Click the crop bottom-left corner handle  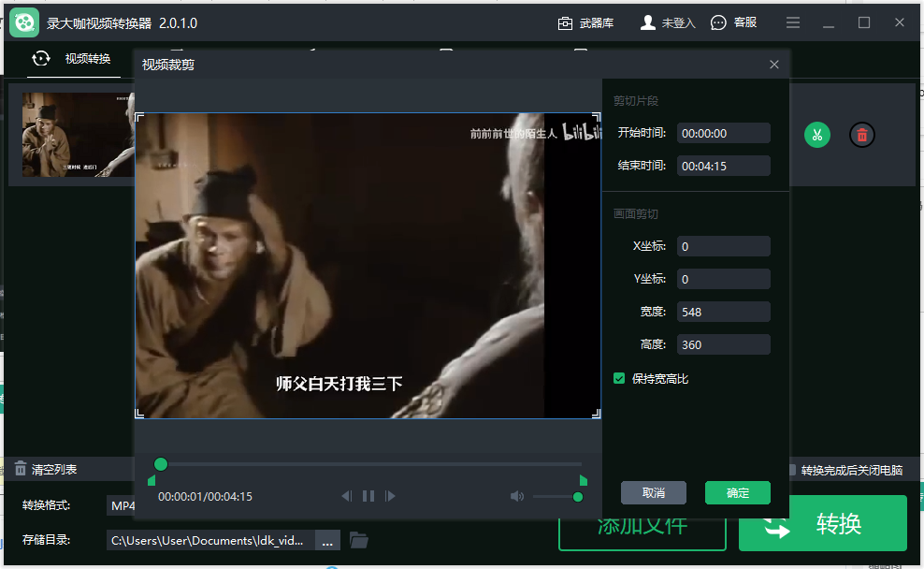tap(139, 414)
